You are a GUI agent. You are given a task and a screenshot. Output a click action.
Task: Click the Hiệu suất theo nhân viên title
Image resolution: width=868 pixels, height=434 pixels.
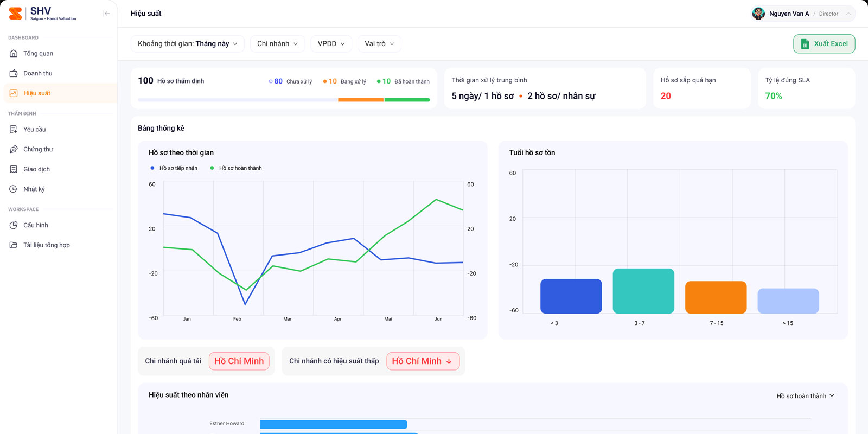(189, 395)
